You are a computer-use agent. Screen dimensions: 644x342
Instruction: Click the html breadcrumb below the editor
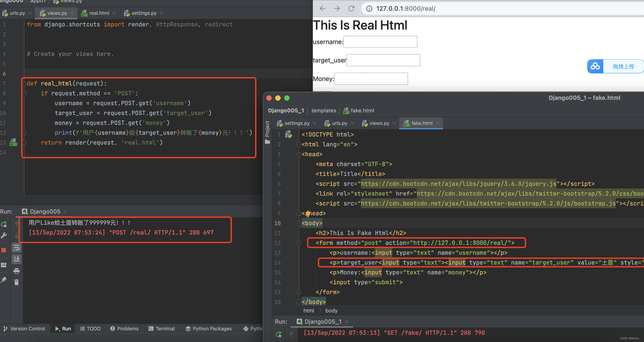click(x=309, y=311)
